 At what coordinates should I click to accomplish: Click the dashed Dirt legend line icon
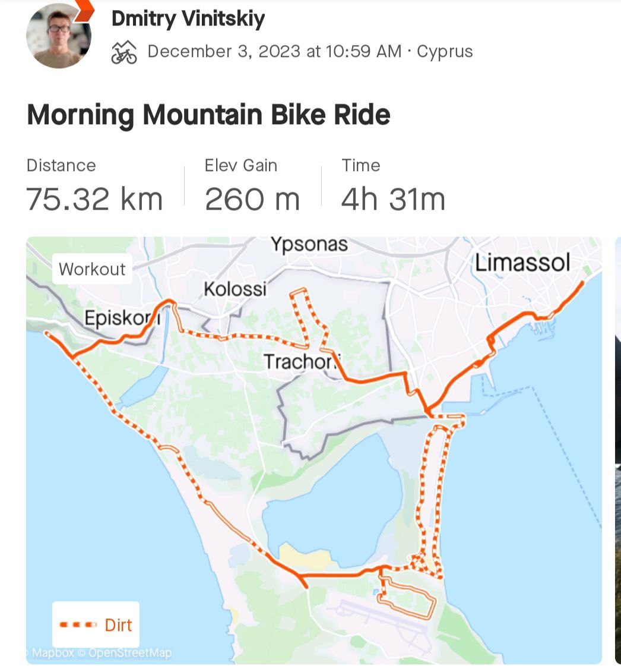(78, 624)
